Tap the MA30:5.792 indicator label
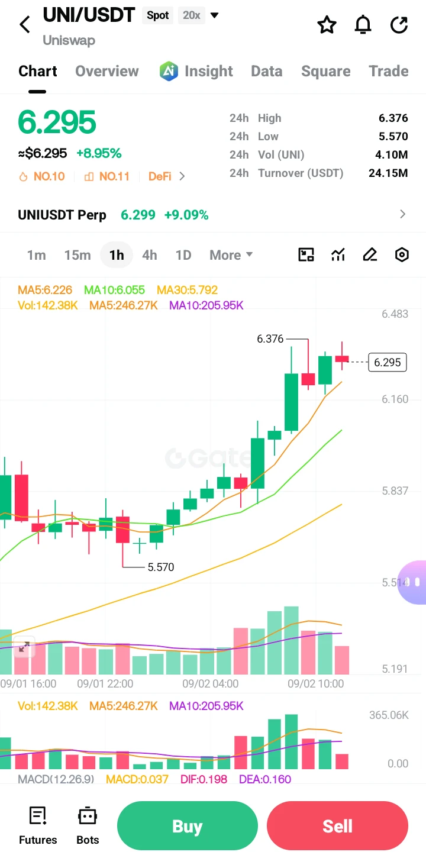 pos(187,290)
